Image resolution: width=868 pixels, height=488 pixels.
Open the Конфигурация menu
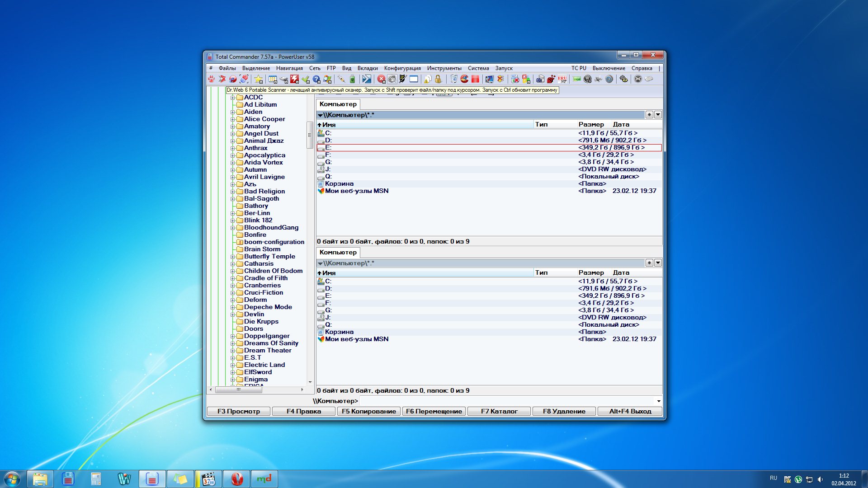402,68
